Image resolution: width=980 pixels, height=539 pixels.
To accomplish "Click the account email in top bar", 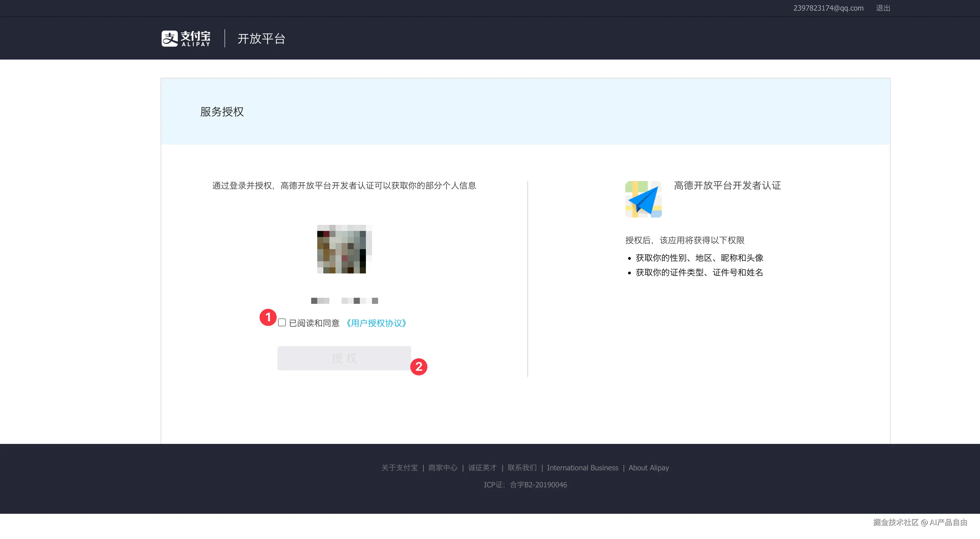I will [828, 8].
